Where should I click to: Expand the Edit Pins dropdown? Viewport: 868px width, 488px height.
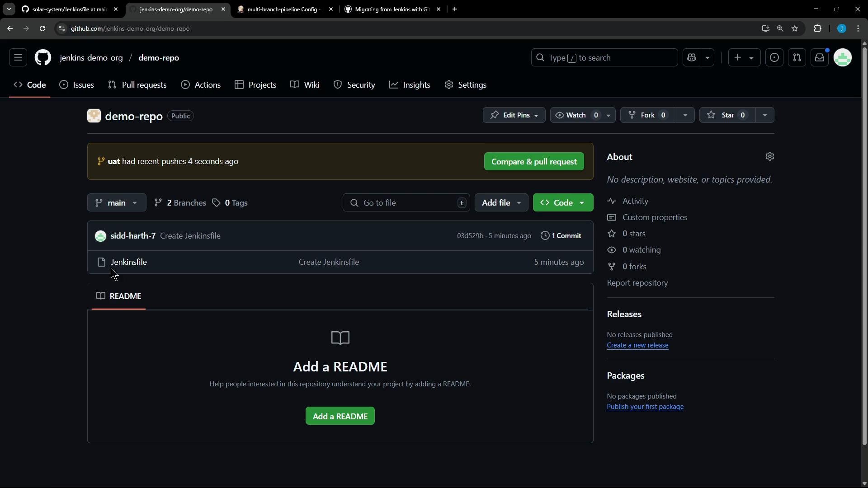[x=514, y=115]
